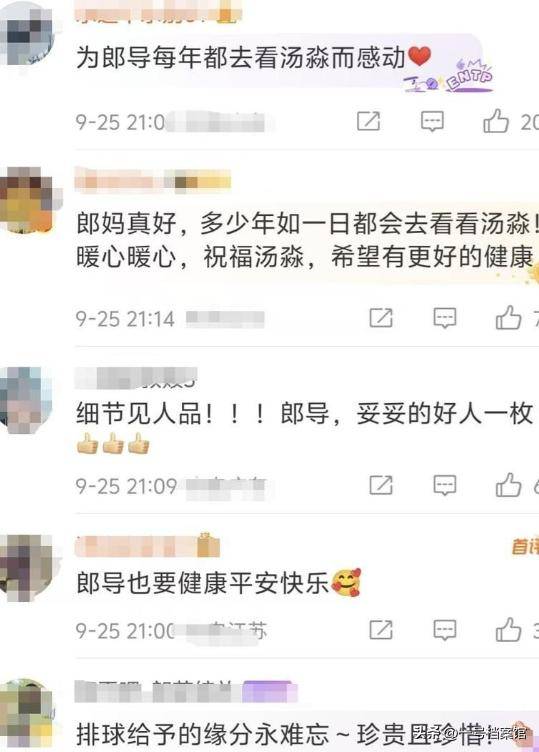Like the 为郎导每年都去看汤淼而感动 comment
The height and width of the screenshot is (752, 539).
pos(496,120)
